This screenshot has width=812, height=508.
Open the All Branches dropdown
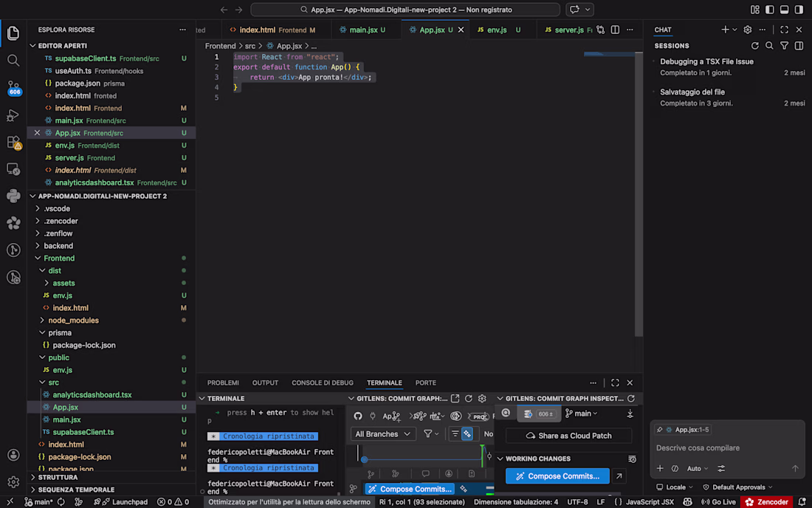382,434
